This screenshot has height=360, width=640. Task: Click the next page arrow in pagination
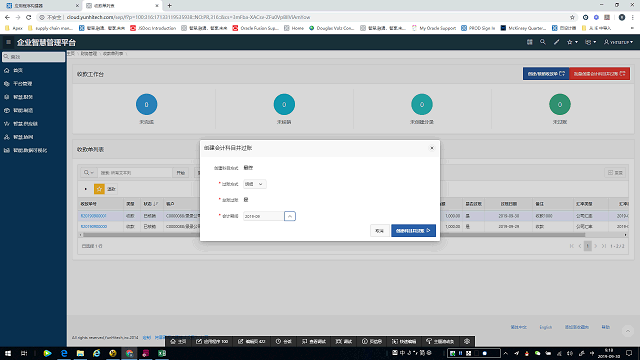tap(596, 246)
